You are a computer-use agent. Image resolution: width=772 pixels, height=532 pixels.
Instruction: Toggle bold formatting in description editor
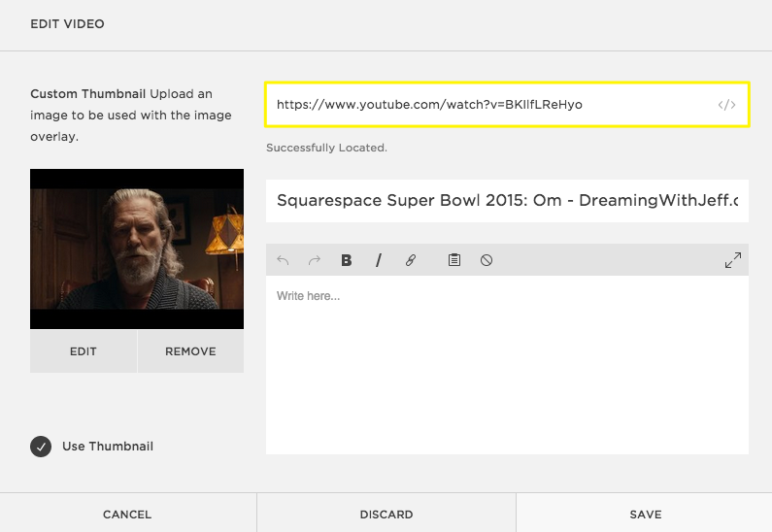pyautogui.click(x=347, y=260)
